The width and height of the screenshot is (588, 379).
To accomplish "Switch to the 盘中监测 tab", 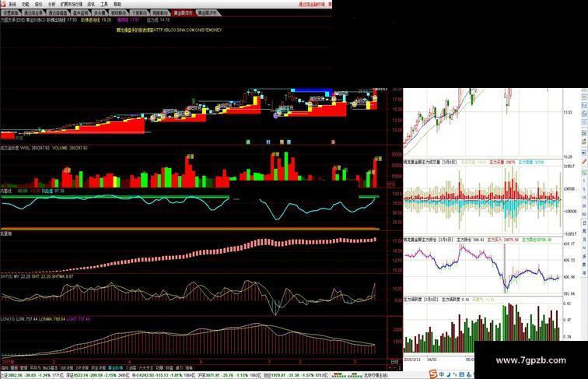I will [80, 12].
